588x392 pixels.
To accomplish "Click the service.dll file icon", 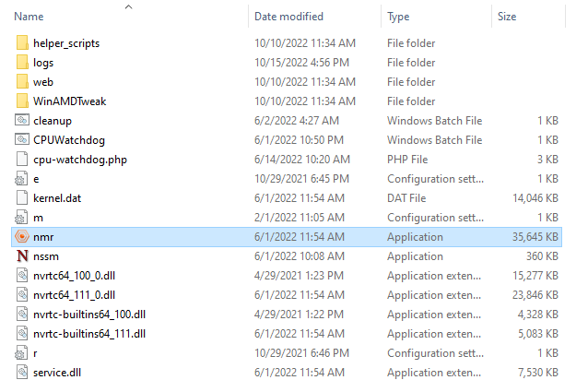I will 22,372.
